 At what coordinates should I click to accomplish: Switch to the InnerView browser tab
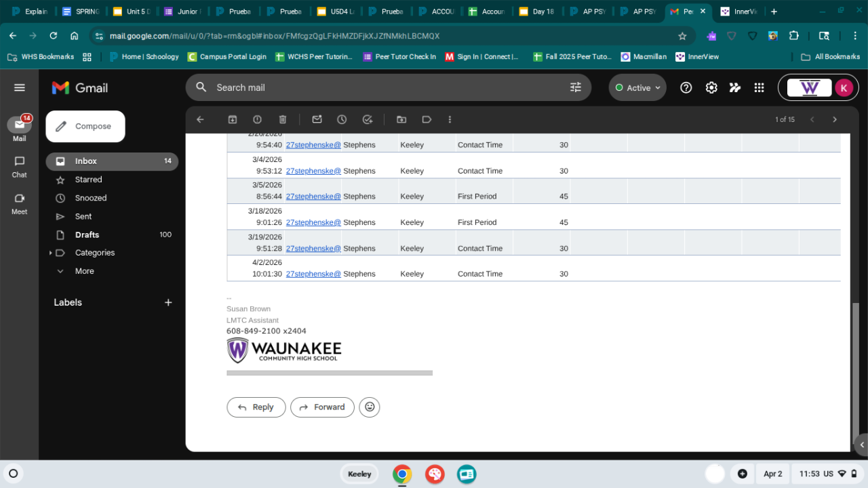coord(738,12)
